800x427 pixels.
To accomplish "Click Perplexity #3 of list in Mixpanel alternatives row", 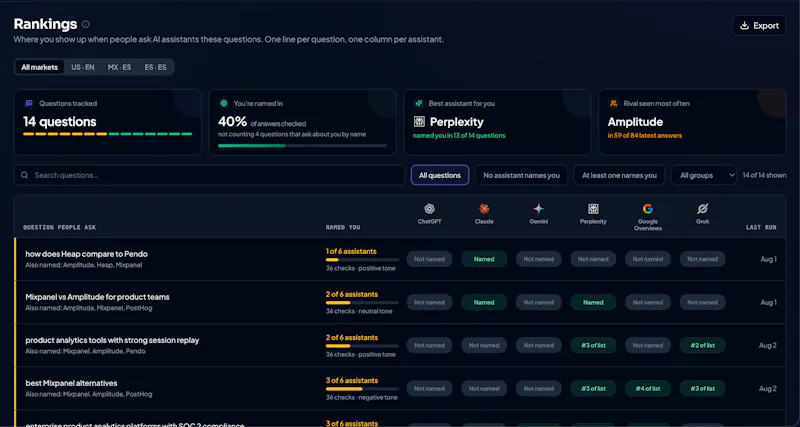I will click(593, 388).
